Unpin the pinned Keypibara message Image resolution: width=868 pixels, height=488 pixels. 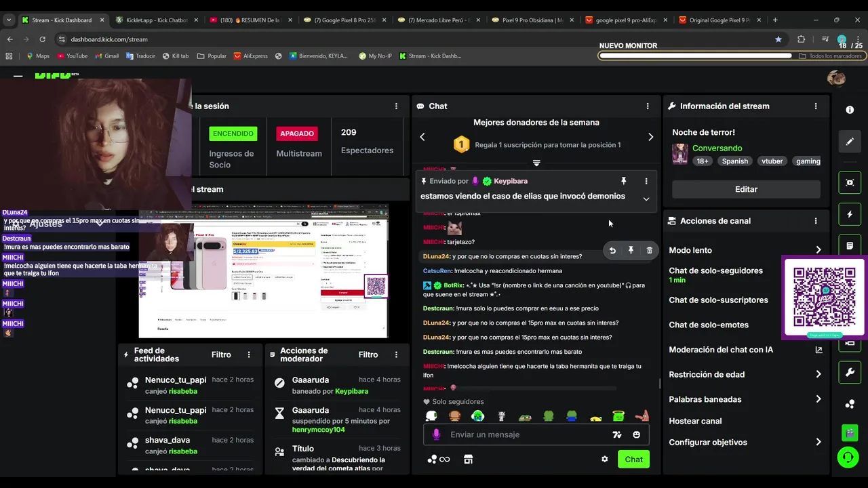click(624, 181)
